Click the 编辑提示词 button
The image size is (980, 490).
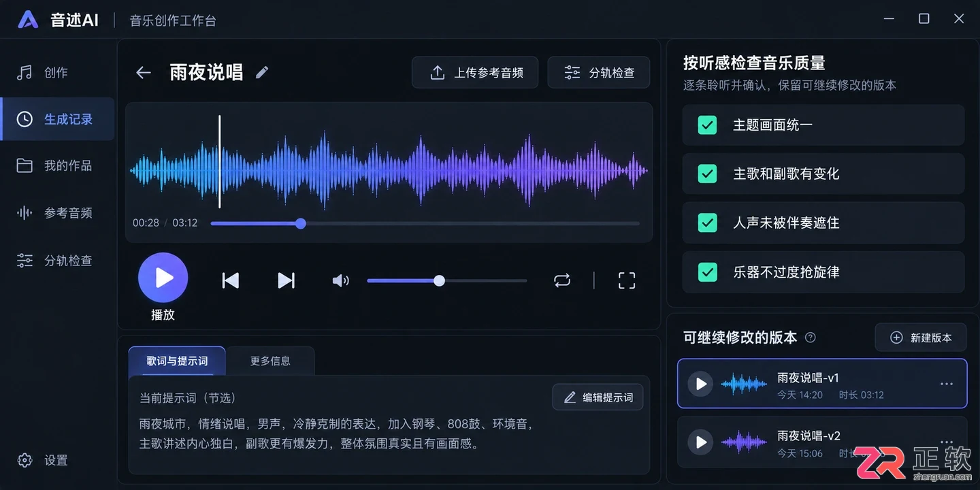point(598,397)
